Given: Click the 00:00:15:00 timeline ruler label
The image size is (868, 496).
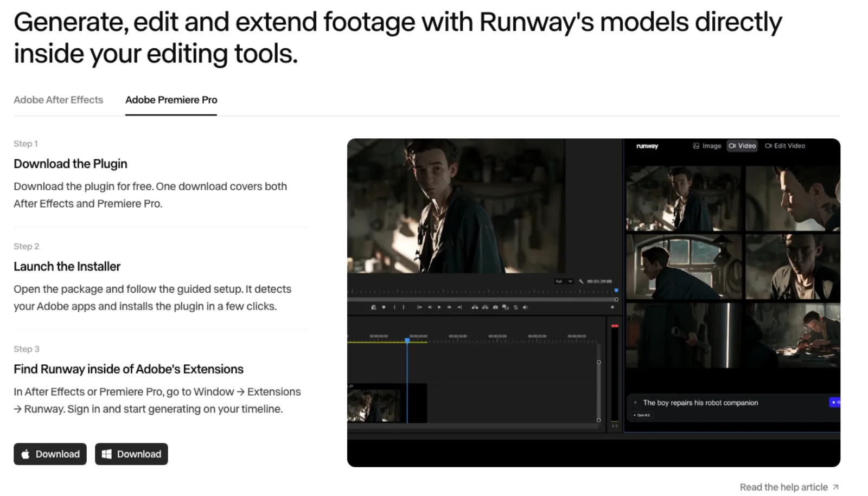Looking at the screenshot, I should [458, 336].
